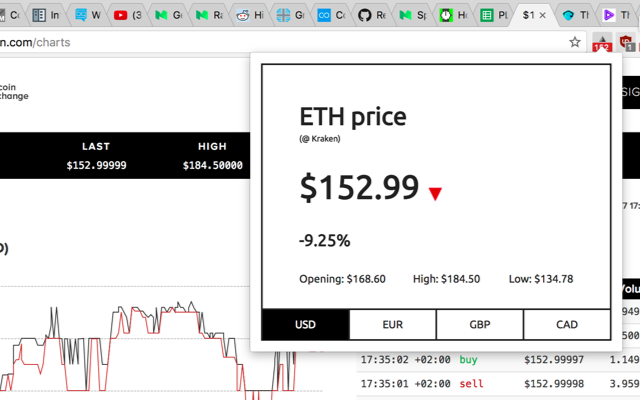Click the $152.99 ETH price value
This screenshot has height=400, width=640.
(x=359, y=187)
